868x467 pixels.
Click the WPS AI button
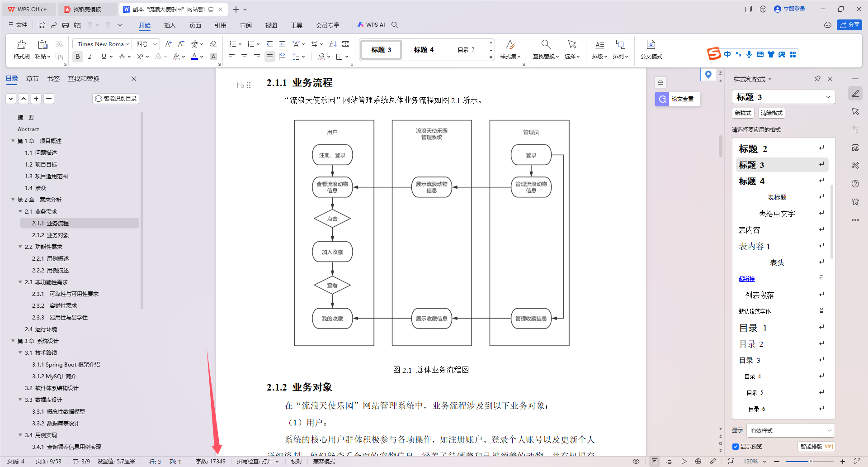[x=371, y=25]
